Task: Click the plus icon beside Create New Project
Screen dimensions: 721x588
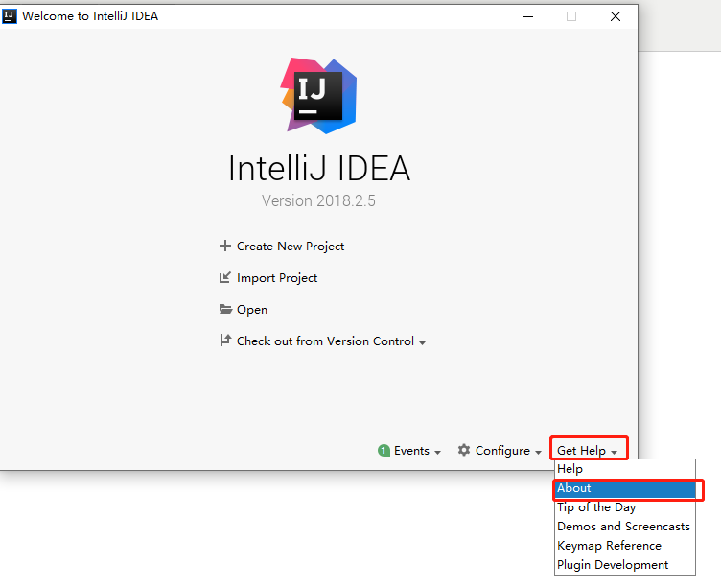Action: [x=225, y=247]
